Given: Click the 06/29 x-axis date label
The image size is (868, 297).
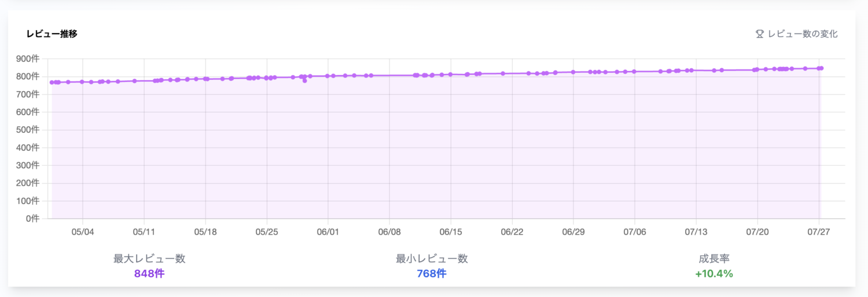Looking at the screenshot, I should [x=573, y=232].
